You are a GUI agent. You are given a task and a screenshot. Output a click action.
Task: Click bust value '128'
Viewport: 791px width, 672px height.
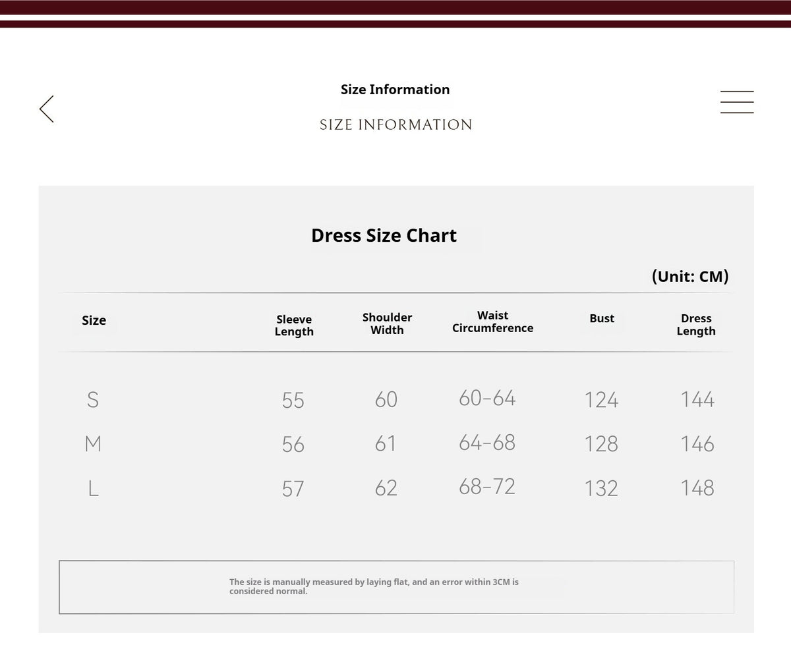[601, 444]
